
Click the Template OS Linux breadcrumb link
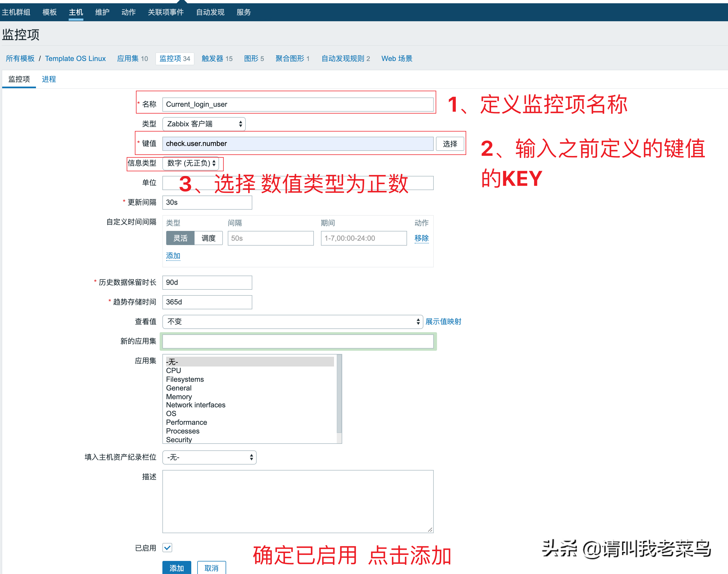click(x=75, y=58)
